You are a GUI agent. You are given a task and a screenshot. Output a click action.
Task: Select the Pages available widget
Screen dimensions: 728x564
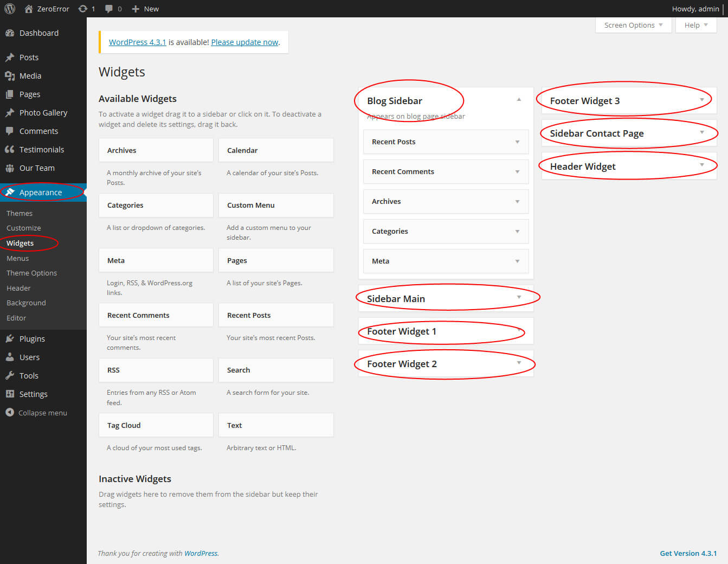pos(276,260)
